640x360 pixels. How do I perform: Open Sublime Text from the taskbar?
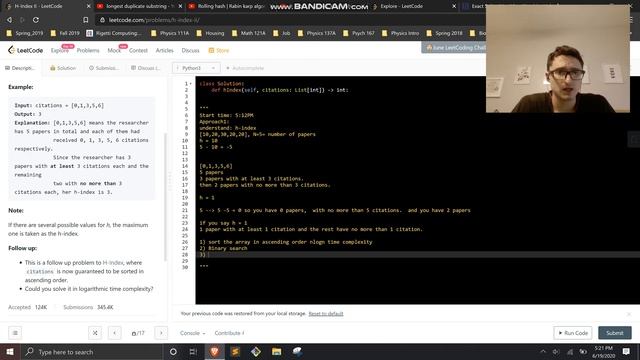[235, 351]
